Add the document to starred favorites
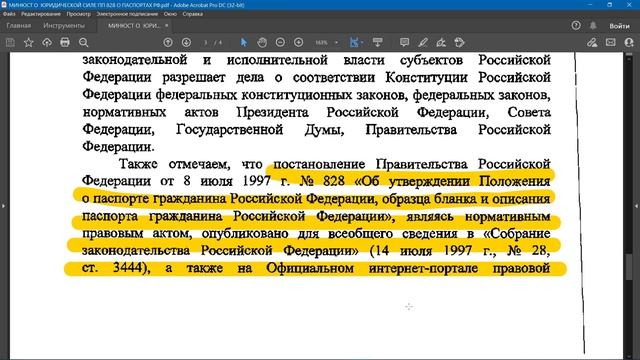The width and height of the screenshot is (640, 360). pyautogui.click(x=29, y=42)
